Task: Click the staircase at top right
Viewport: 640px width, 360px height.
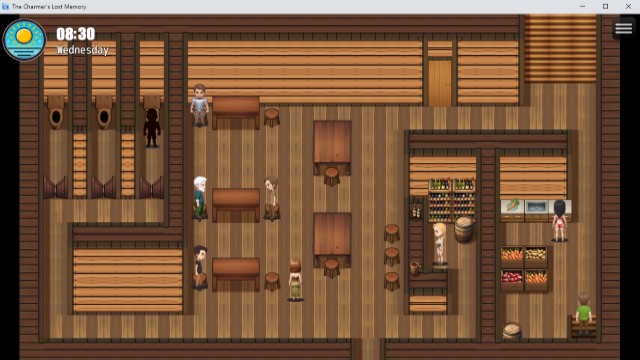Action: click(560, 48)
